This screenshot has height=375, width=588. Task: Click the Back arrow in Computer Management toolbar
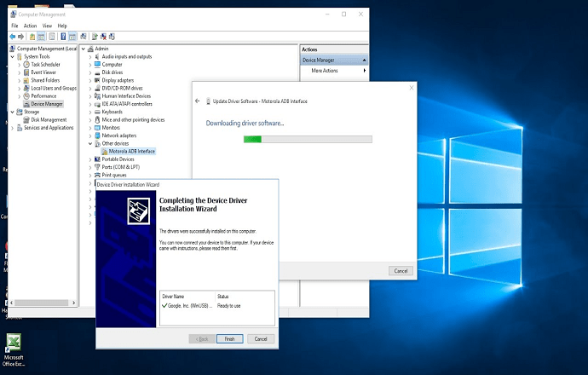(x=13, y=37)
